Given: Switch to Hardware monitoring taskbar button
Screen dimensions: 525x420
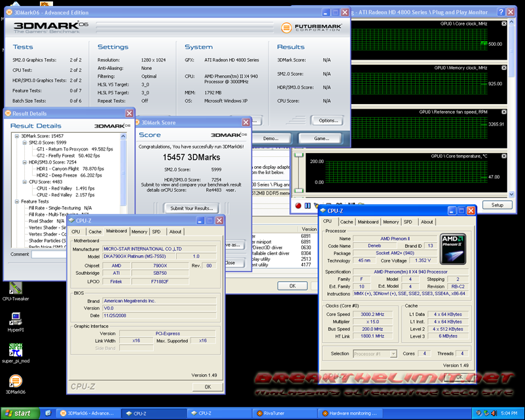Looking at the screenshot, I should click(350, 413).
